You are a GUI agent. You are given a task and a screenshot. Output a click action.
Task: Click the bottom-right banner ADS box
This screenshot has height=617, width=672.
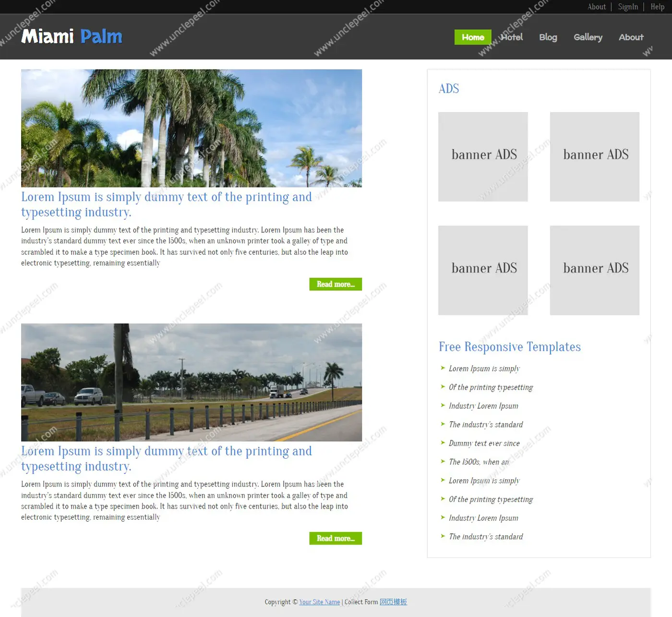(x=595, y=271)
